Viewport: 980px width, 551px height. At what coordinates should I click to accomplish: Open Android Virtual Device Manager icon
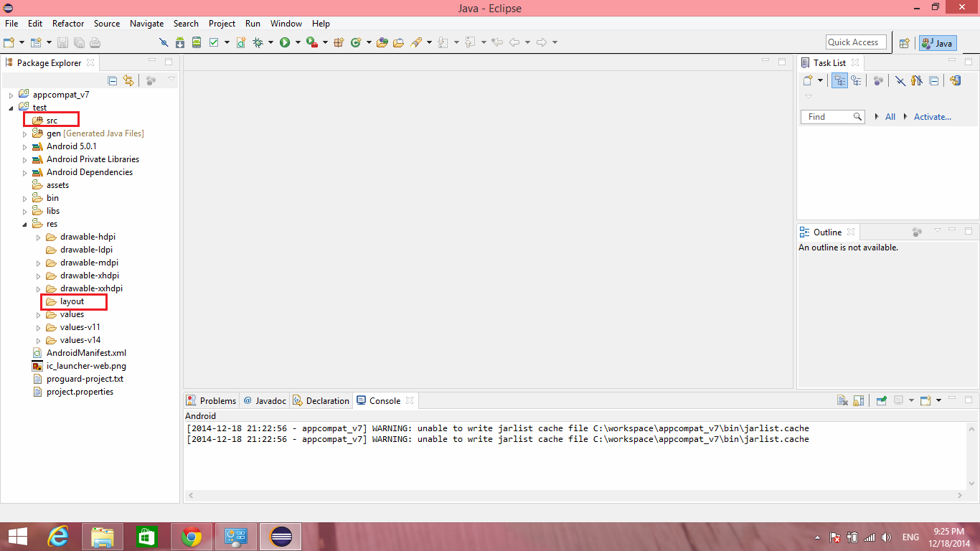(196, 42)
